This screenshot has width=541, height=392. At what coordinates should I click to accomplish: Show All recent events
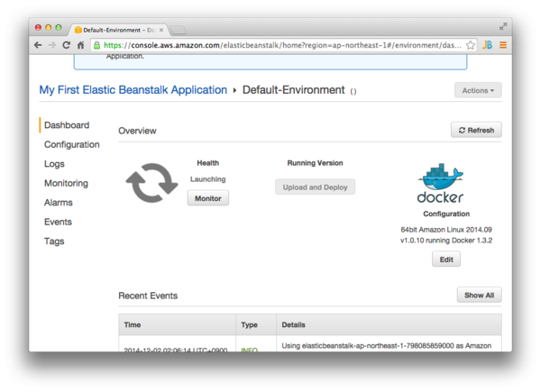pos(480,295)
